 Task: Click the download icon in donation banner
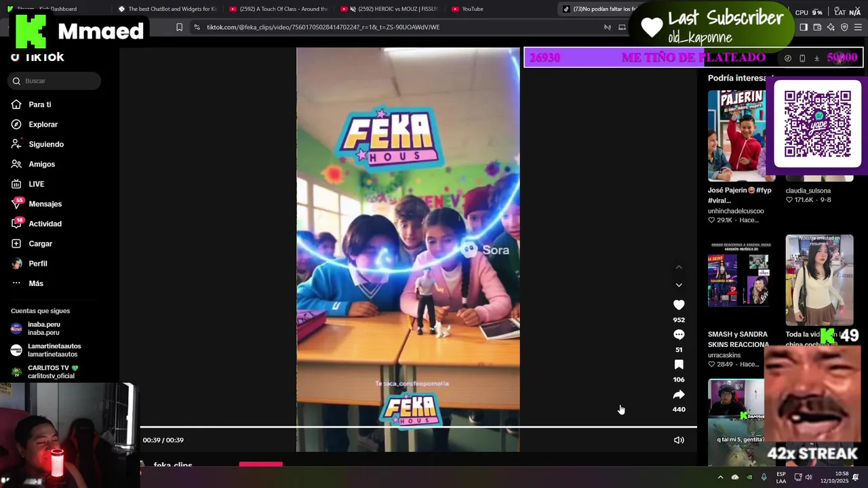pyautogui.click(x=816, y=58)
